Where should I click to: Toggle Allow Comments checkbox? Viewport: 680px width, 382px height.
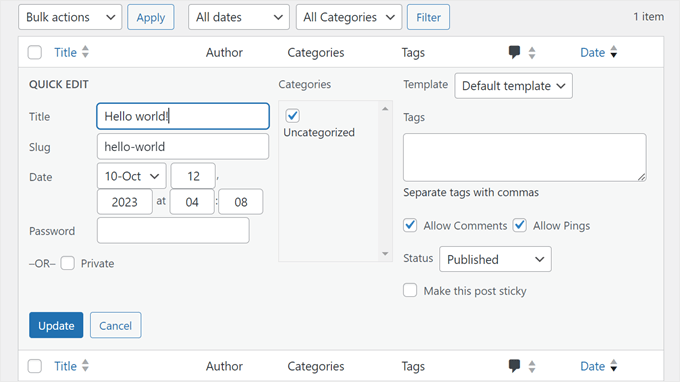pyautogui.click(x=410, y=225)
